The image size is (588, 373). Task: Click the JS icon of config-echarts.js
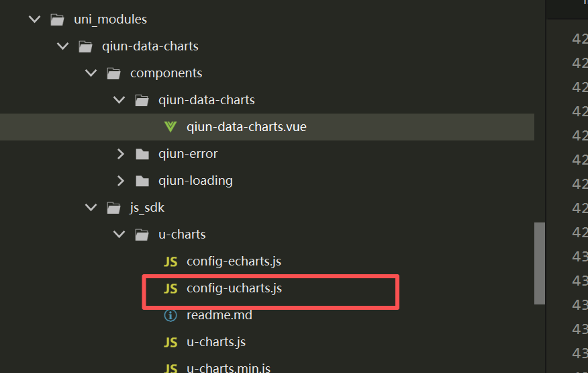[170, 261]
